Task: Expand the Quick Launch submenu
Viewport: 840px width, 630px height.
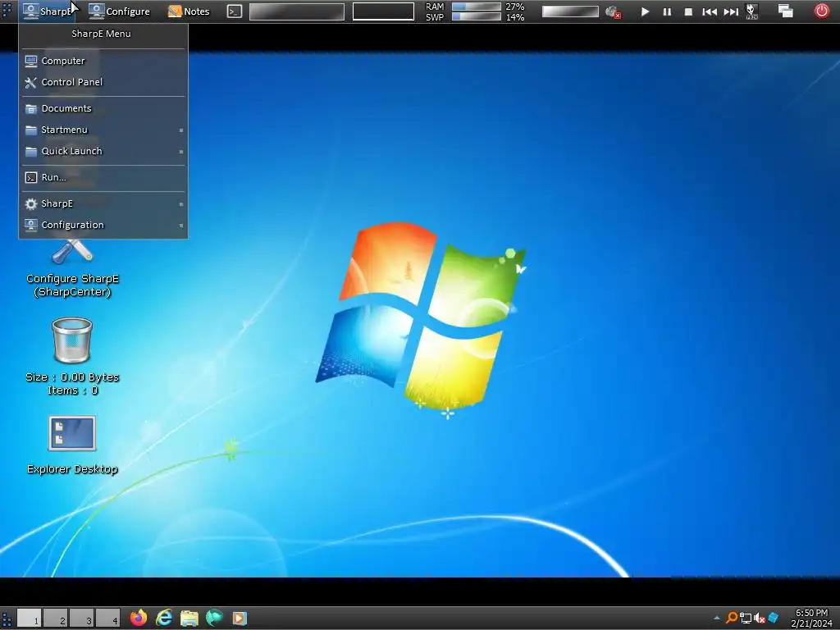Action: pyautogui.click(x=103, y=151)
